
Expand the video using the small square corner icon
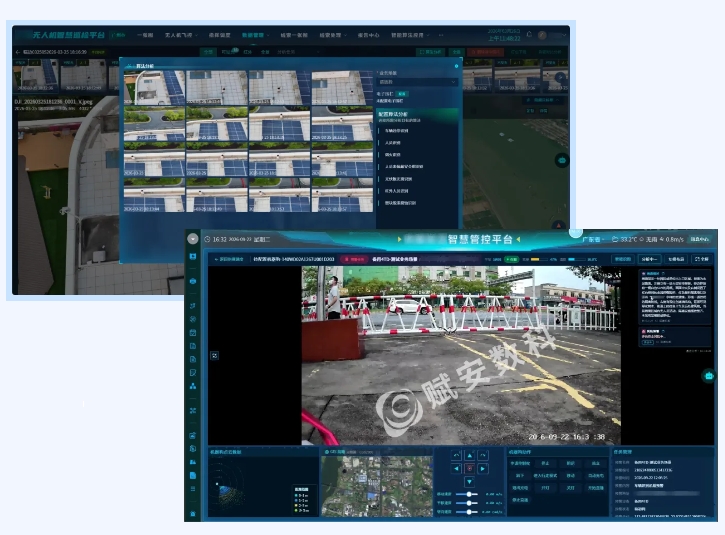pos(215,356)
